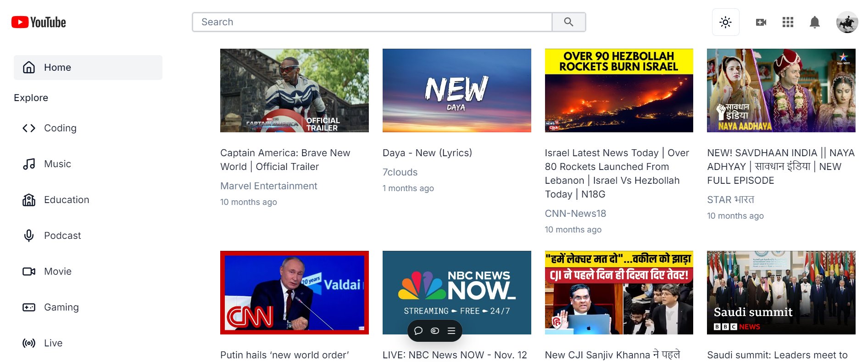Open the Daya - New (Lyrics) title
The image size is (868, 362).
point(427,153)
